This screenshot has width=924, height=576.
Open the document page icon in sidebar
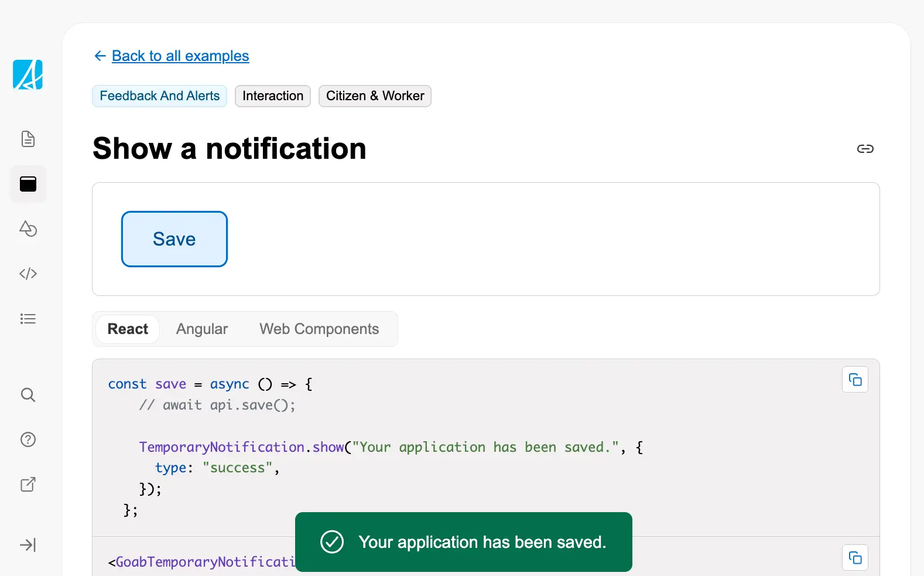pos(28,139)
